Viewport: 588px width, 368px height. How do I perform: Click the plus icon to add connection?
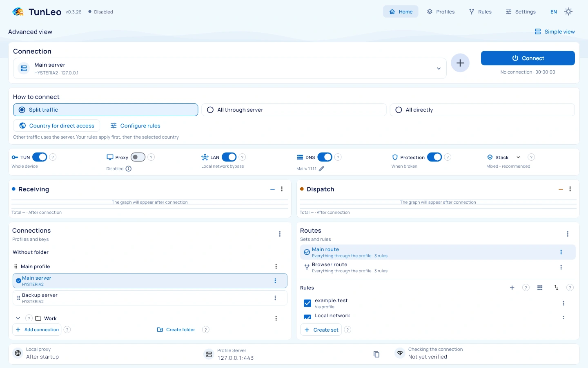click(460, 63)
